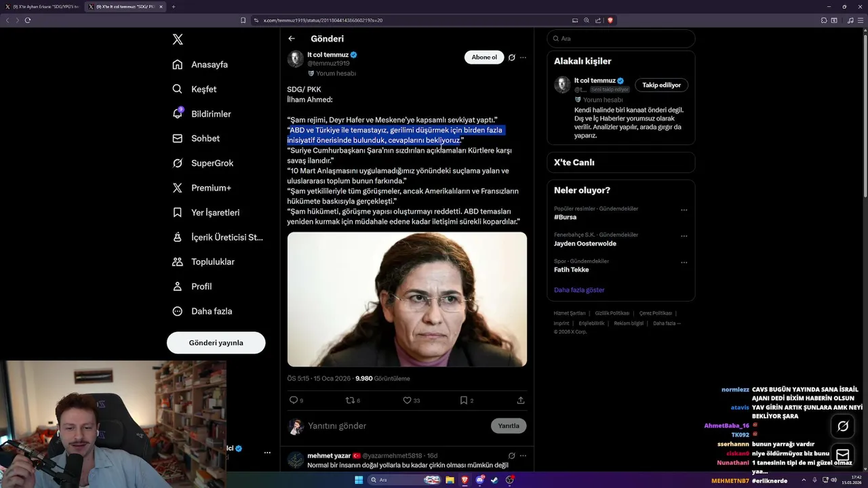
Task: Click Gönderi yayınla button
Action: [216, 343]
